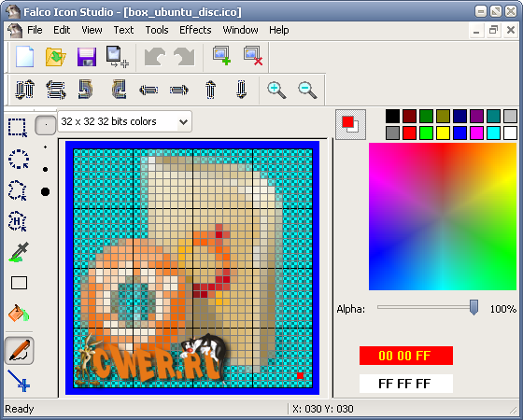Choose the medium dot brush size
Image resolution: width=523 pixels, height=420 pixels.
pos(46,169)
